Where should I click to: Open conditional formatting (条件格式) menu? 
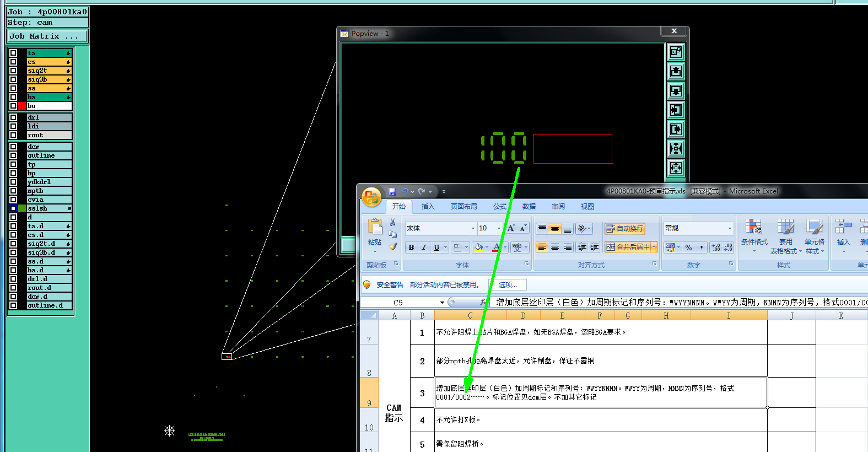(x=754, y=236)
